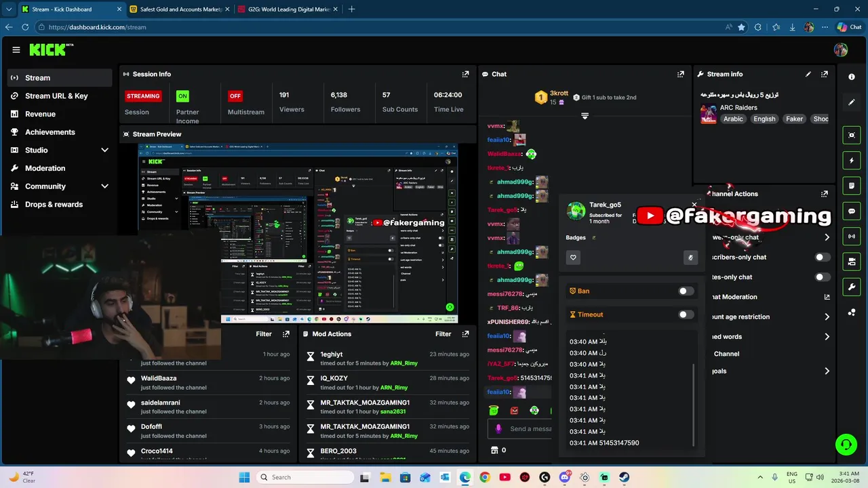Go to Revenue page
Screen dimensions: 868x488
click(60, 114)
